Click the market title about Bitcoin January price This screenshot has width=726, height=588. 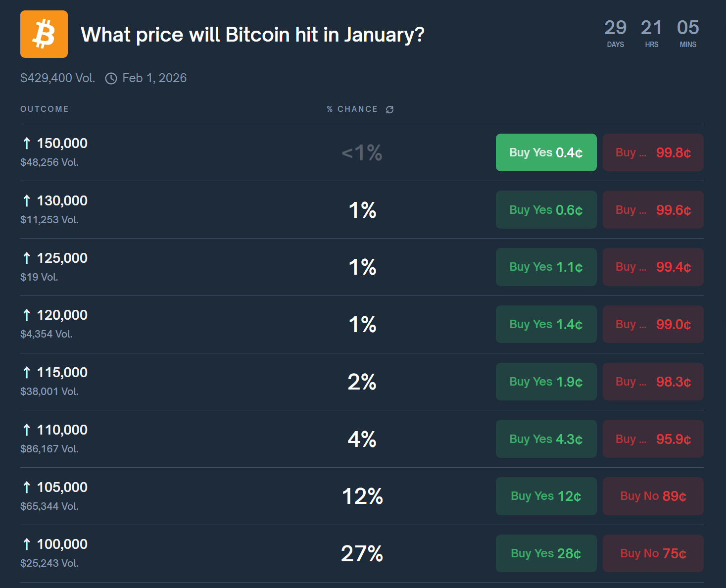[x=252, y=35]
